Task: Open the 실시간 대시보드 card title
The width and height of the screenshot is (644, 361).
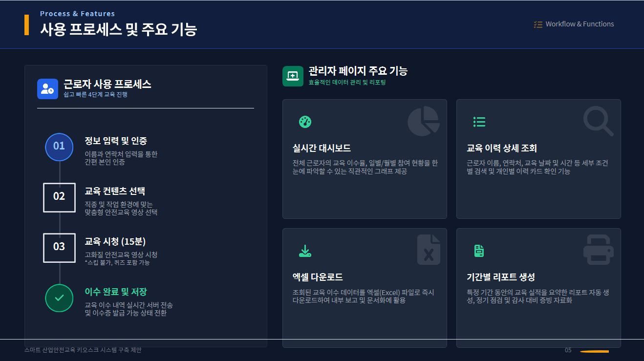Action: (322, 149)
